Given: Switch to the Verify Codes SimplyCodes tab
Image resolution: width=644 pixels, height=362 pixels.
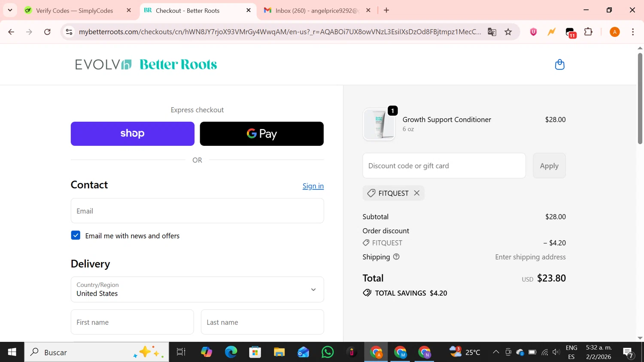Looking at the screenshot, I should pos(74,10).
